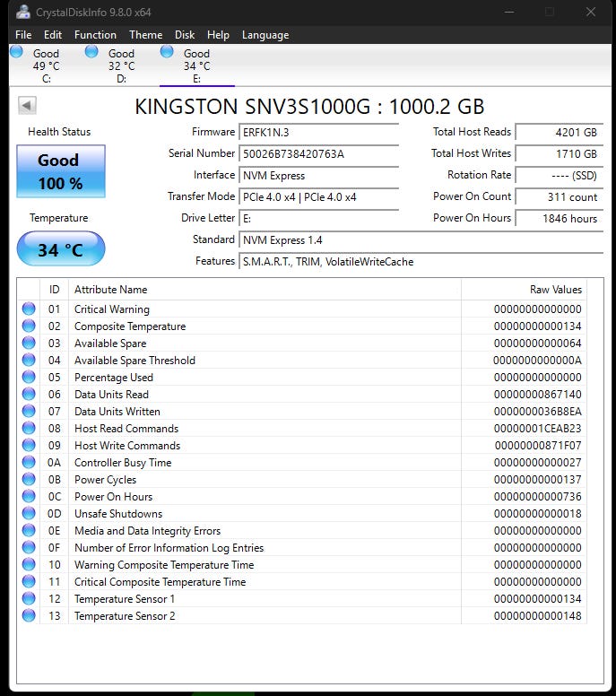Switch to the D: drive tab
Screen dimensions: 616x696
tap(122, 65)
